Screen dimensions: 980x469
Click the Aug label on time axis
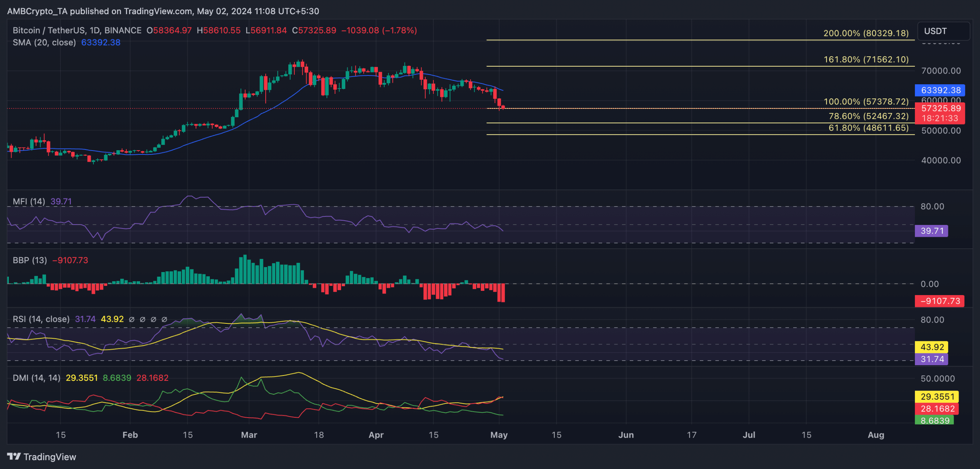click(x=876, y=435)
